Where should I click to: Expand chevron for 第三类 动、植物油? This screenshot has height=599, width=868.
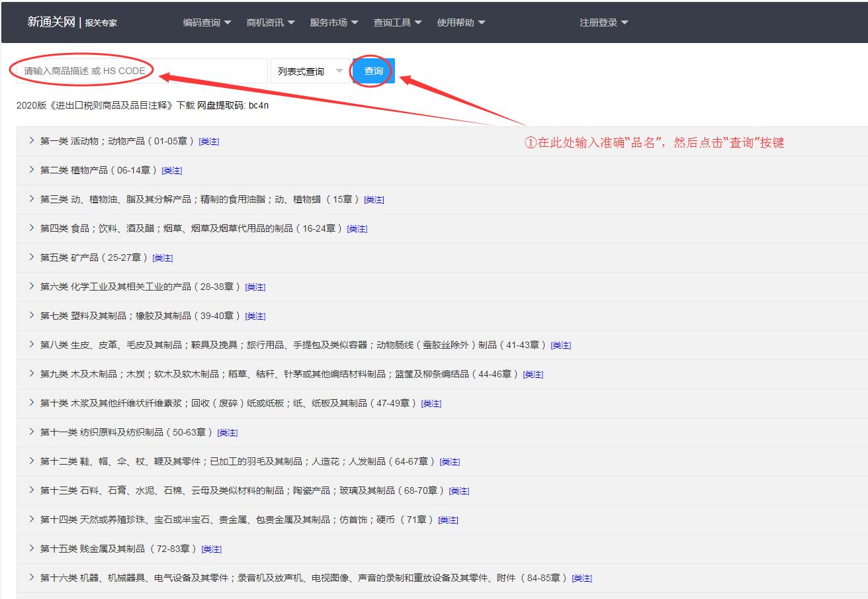[x=31, y=199]
